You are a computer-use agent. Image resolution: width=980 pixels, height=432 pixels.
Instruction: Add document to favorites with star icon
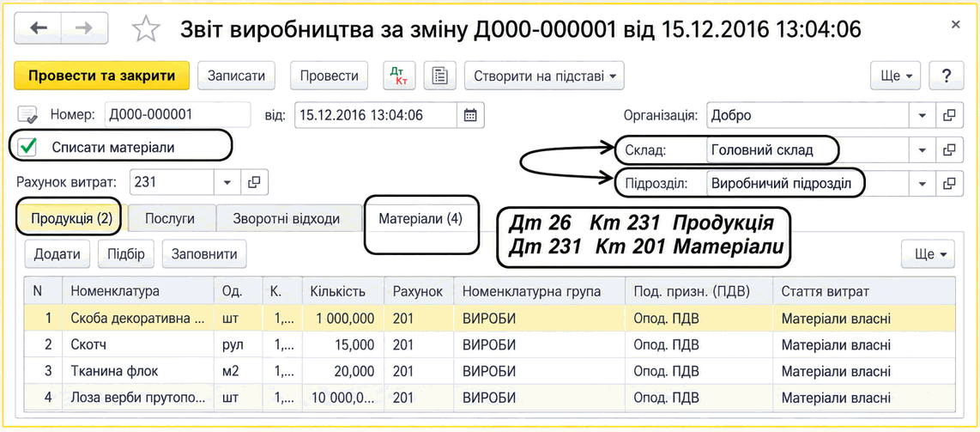tap(146, 28)
